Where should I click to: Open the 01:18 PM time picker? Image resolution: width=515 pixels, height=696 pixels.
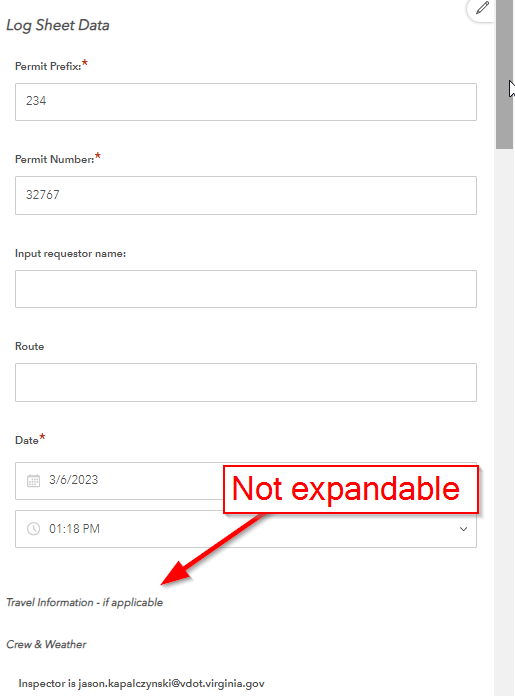click(x=246, y=529)
